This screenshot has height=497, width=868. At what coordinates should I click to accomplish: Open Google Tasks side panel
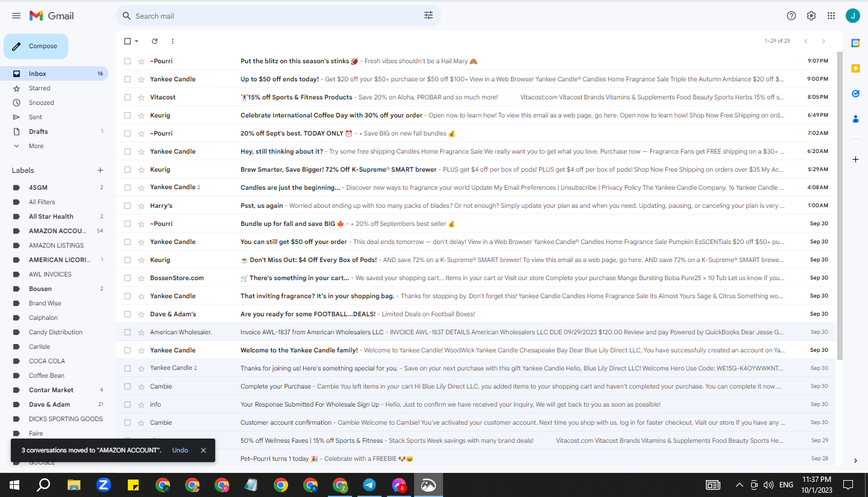[855, 93]
